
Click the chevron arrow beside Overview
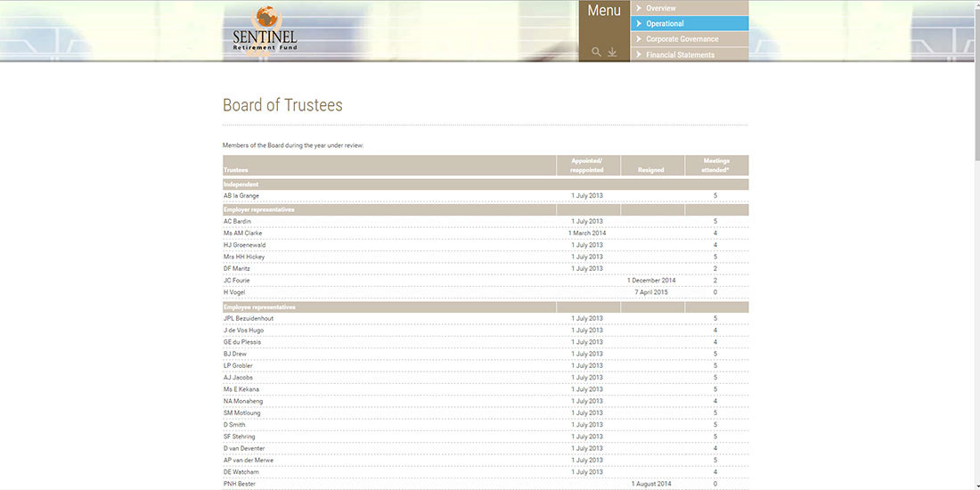[x=638, y=8]
